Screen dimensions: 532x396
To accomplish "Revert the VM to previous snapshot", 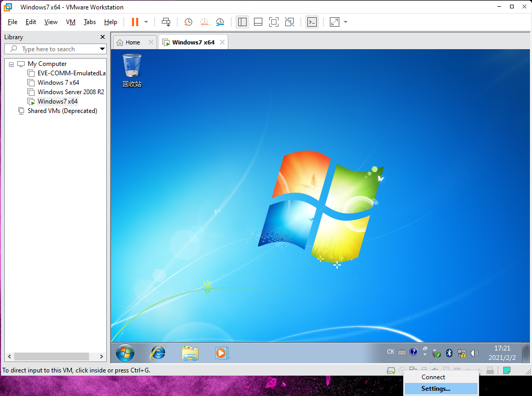I will (x=204, y=22).
